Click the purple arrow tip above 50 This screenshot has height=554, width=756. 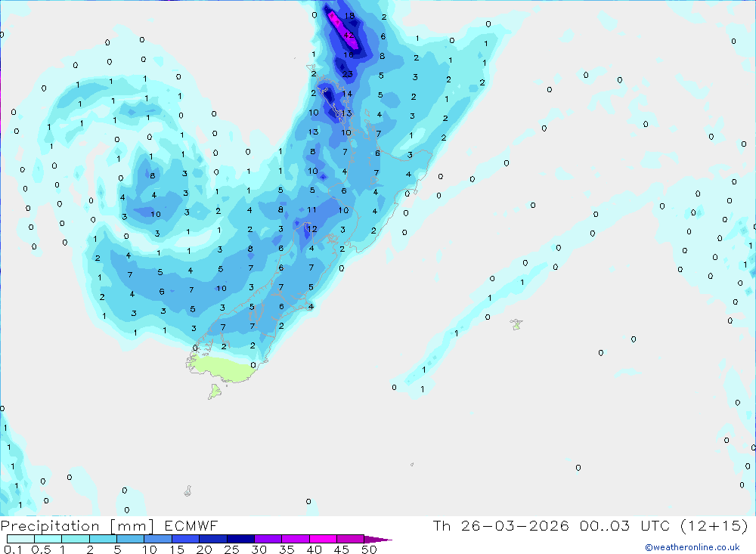378,539
